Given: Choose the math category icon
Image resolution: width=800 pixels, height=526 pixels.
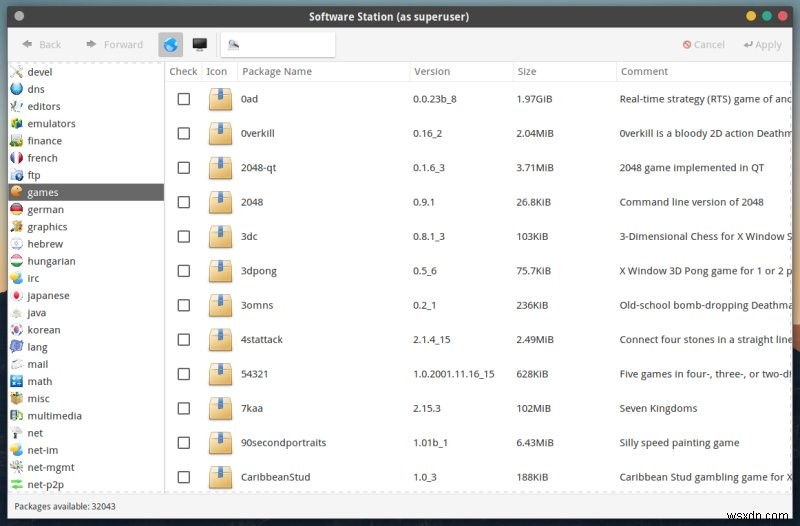Looking at the screenshot, I should (x=17, y=381).
